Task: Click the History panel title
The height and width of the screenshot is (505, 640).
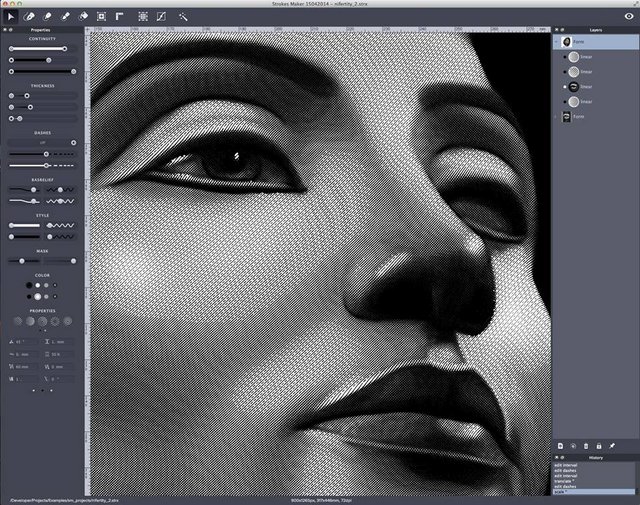Action: (x=596, y=458)
